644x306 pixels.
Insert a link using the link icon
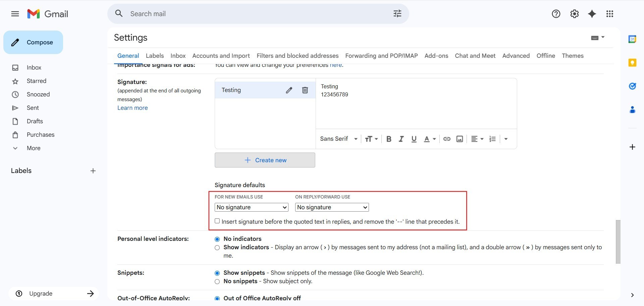coord(447,139)
